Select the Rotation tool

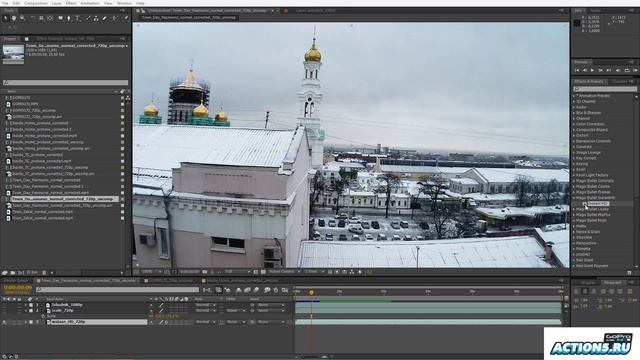[x=33, y=18]
